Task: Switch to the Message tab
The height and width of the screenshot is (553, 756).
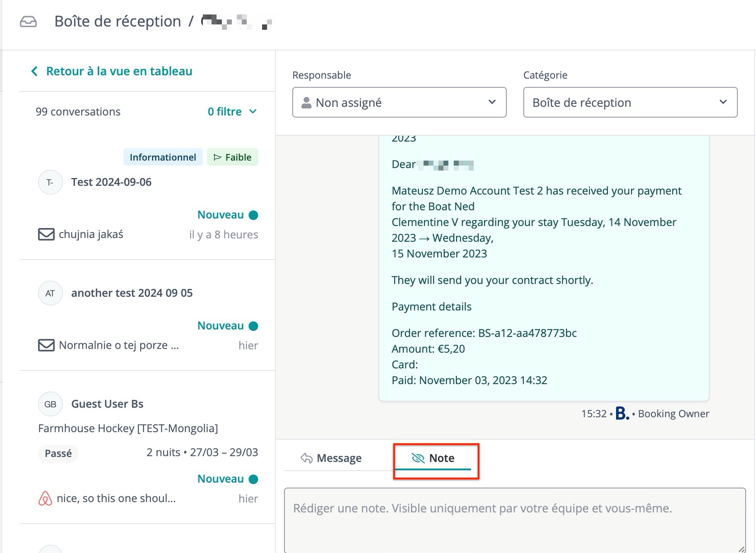Action: click(x=331, y=458)
